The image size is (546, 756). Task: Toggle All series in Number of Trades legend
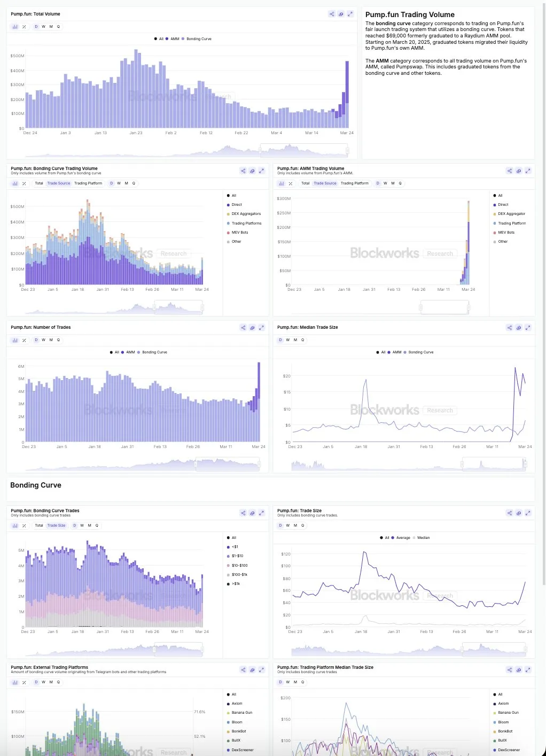click(x=114, y=352)
